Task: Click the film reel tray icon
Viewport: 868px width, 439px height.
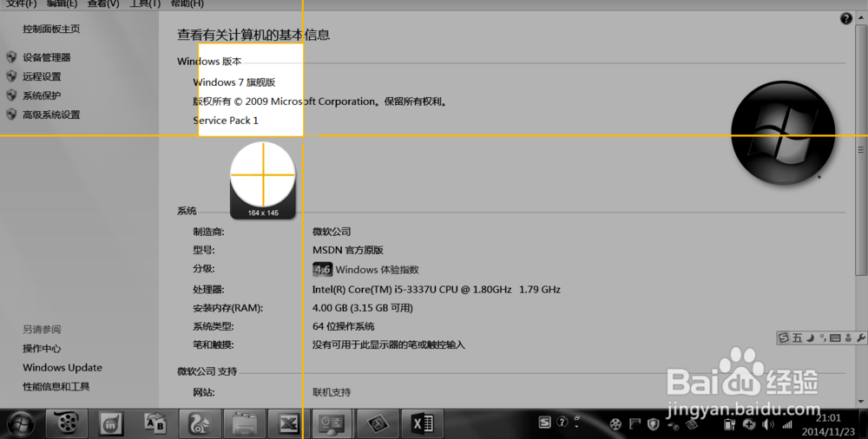Action: (615, 424)
